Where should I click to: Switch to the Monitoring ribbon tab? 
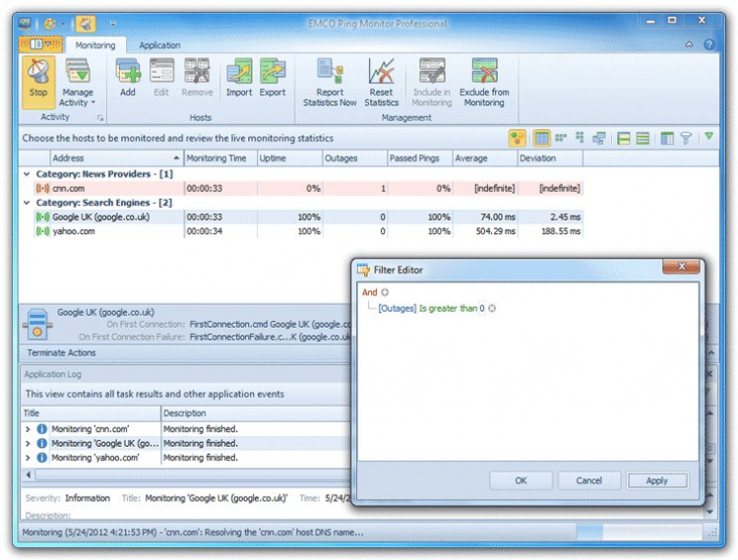pyautogui.click(x=95, y=45)
